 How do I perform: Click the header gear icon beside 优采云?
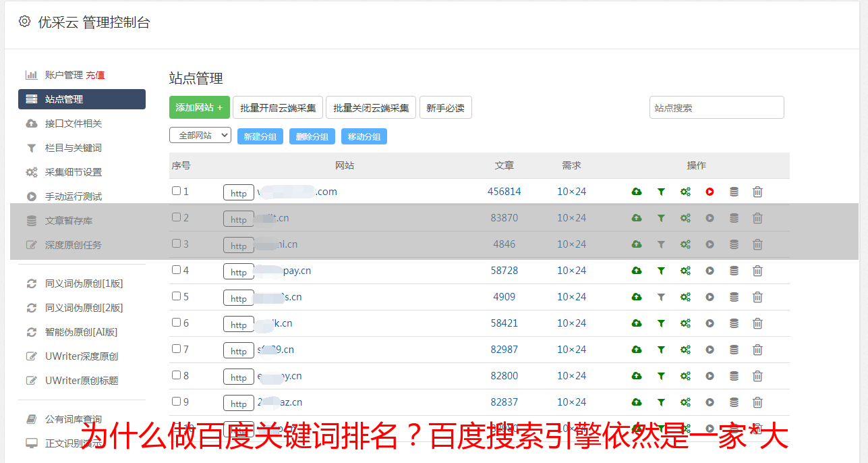[x=25, y=22]
